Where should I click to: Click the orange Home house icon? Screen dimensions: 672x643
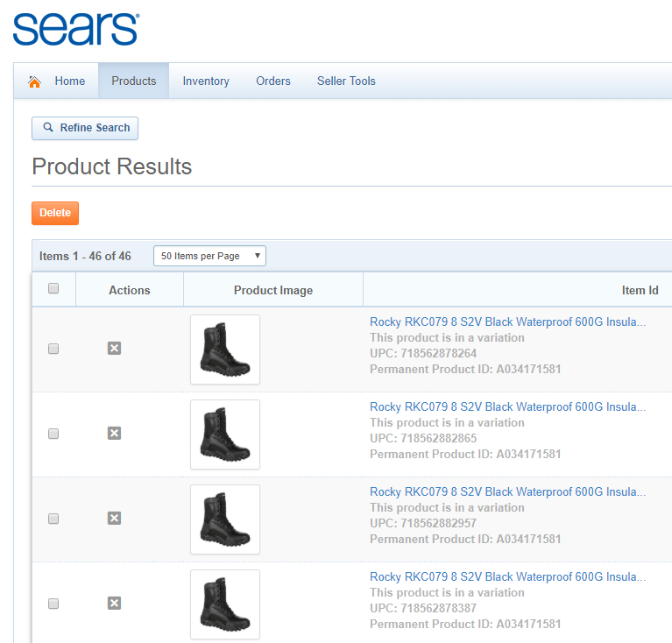(x=35, y=81)
